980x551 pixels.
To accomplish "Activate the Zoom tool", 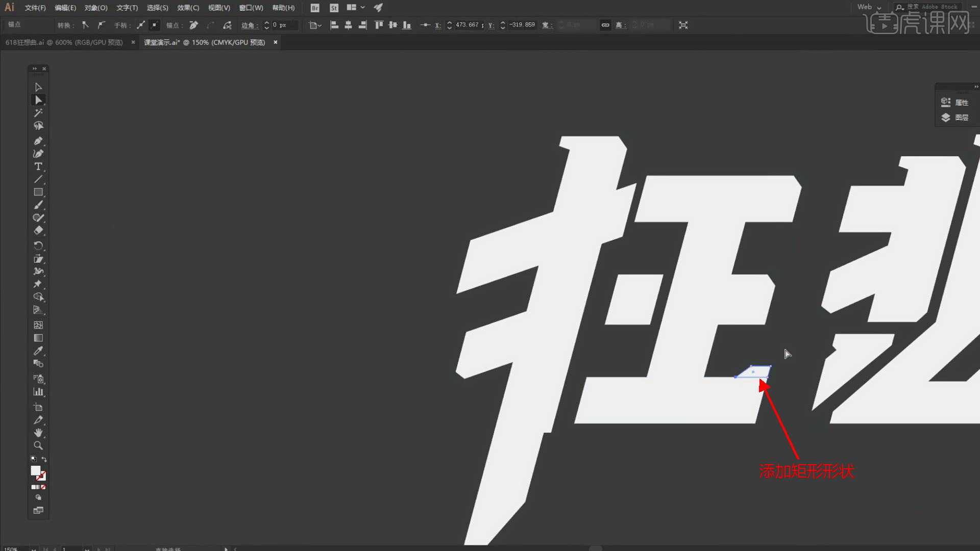I will 38,445.
